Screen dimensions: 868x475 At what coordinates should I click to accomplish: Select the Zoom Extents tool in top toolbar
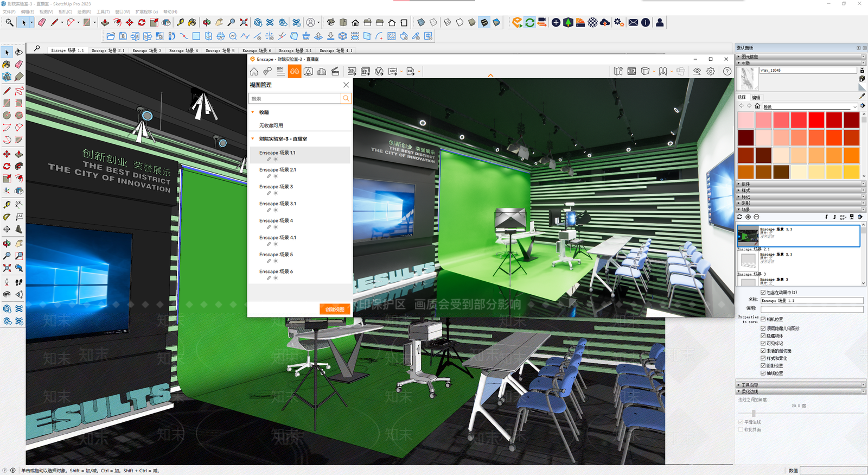(244, 22)
